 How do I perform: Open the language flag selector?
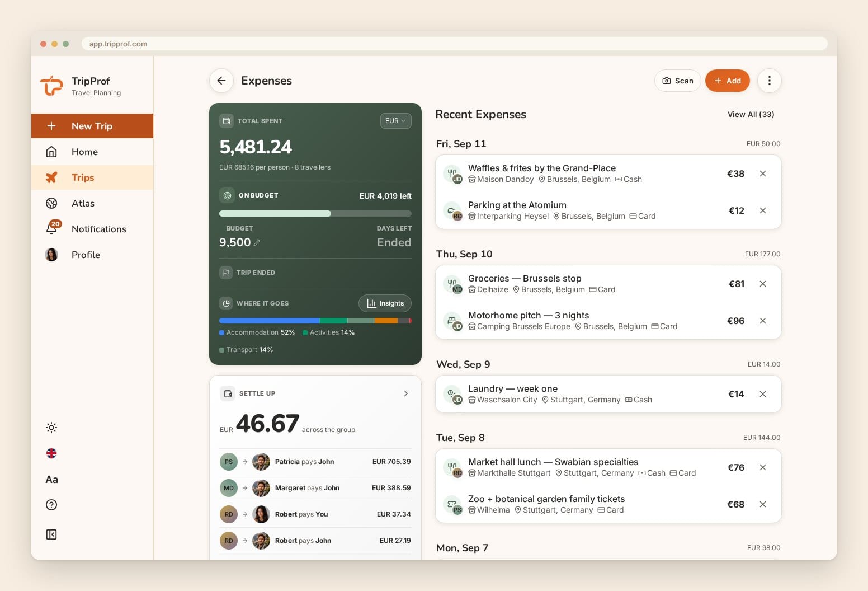[x=51, y=453]
